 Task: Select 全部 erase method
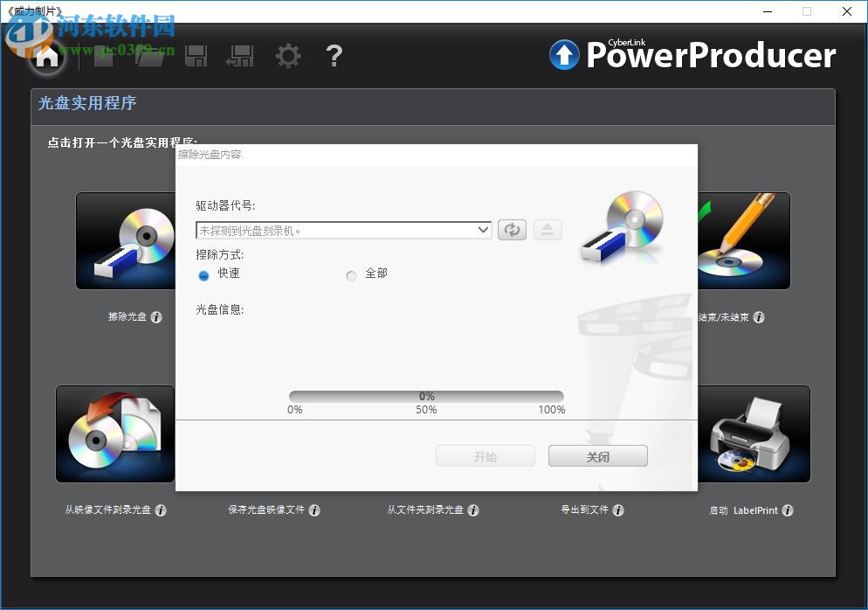pyautogui.click(x=351, y=275)
